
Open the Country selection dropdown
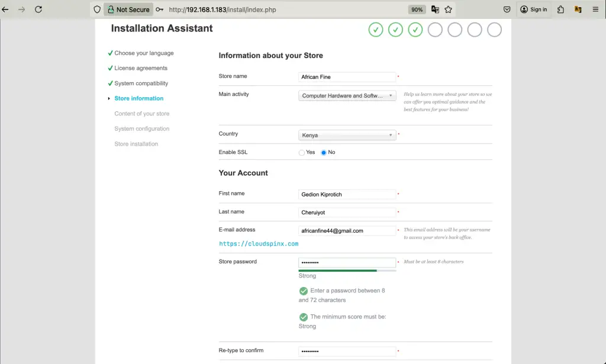click(347, 134)
